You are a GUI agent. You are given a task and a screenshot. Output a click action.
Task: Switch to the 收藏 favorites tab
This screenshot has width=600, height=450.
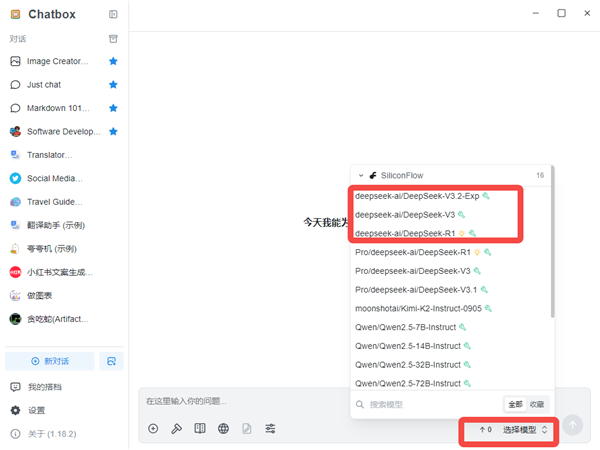click(x=538, y=404)
